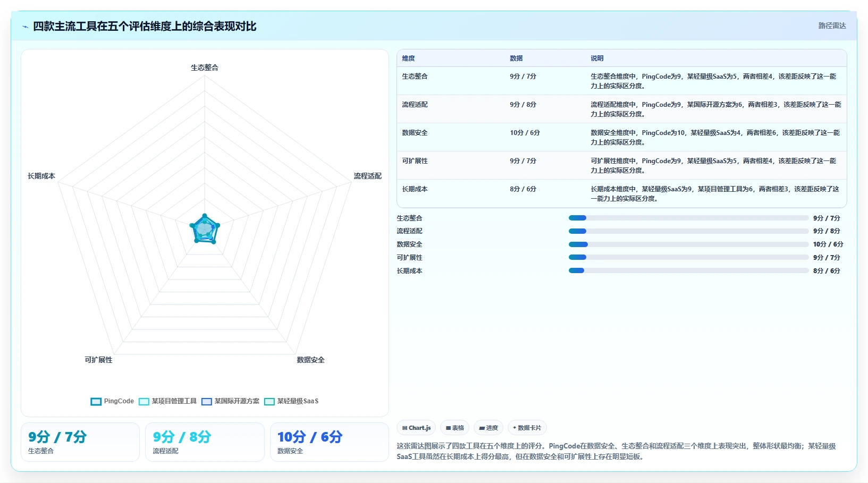
Task: Click the dashboard title 四款主流工具 heading
Action: [x=145, y=26]
